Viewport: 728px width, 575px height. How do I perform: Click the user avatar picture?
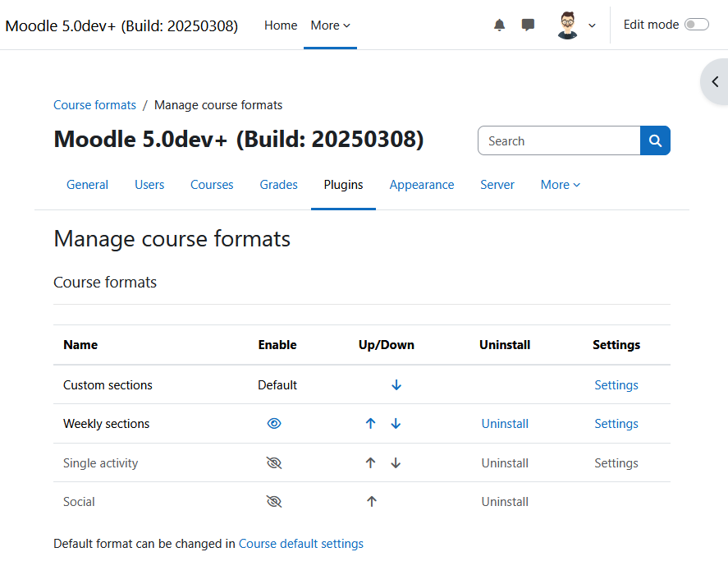(x=567, y=25)
